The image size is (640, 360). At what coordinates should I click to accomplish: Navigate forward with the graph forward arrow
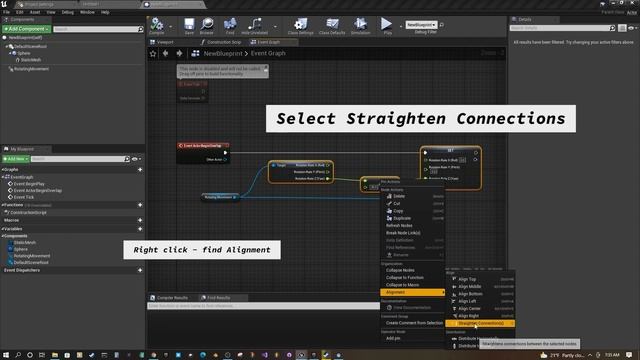point(179,53)
